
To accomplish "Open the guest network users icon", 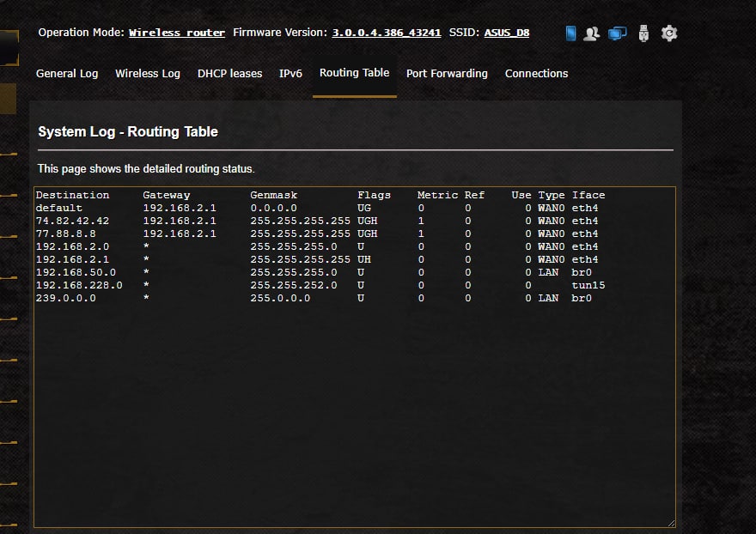I will (592, 33).
